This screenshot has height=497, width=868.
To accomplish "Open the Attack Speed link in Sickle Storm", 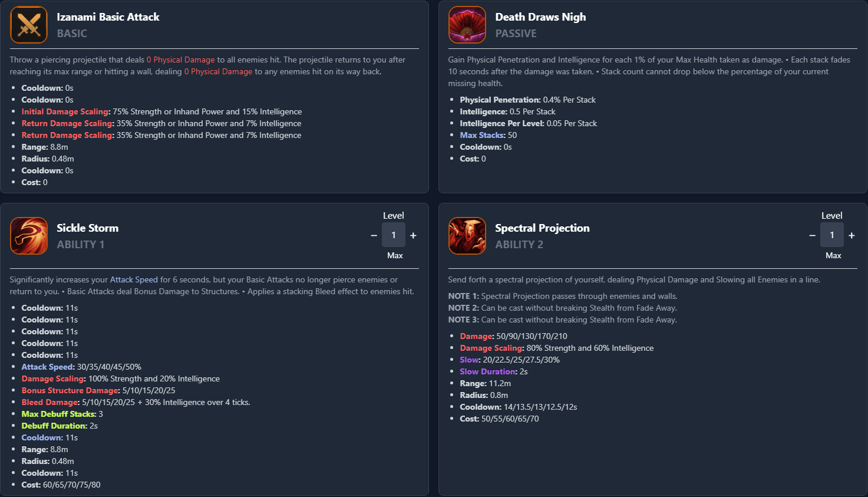I will 134,279.
